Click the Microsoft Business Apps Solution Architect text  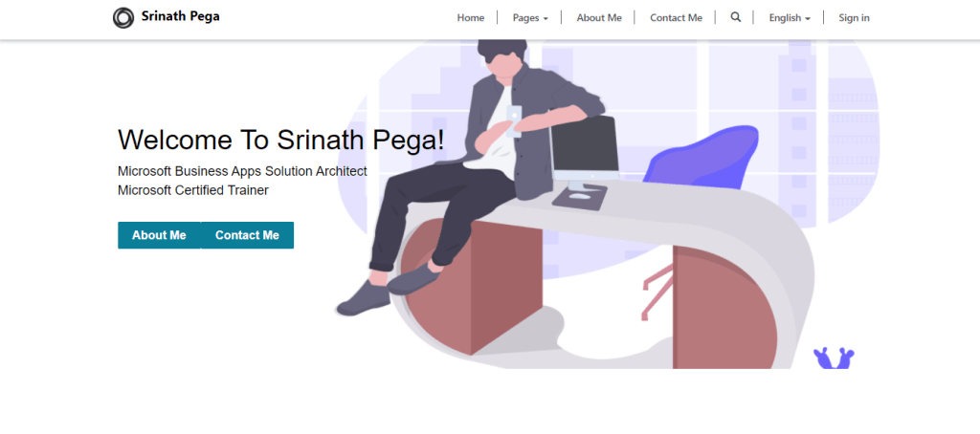click(242, 171)
